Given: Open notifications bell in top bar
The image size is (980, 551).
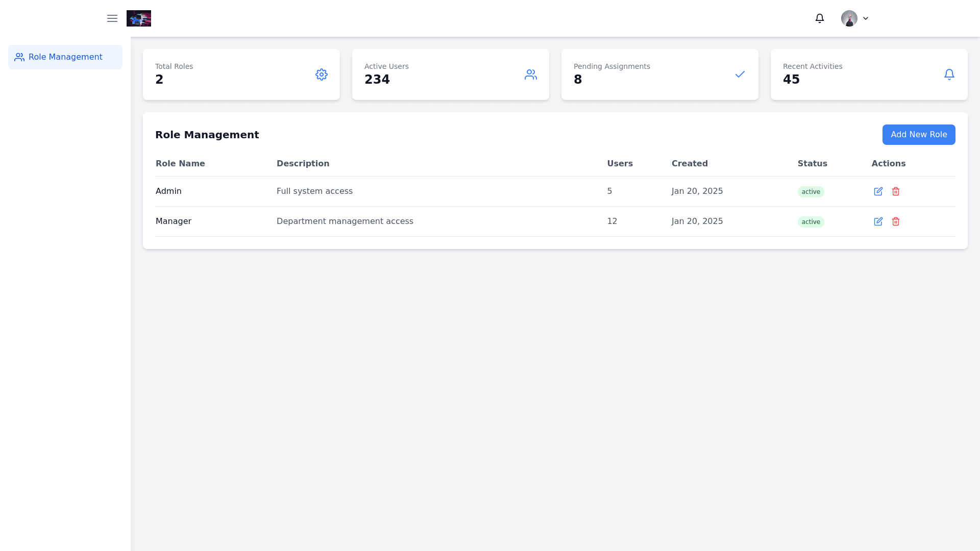Looking at the screenshot, I should click(x=820, y=18).
